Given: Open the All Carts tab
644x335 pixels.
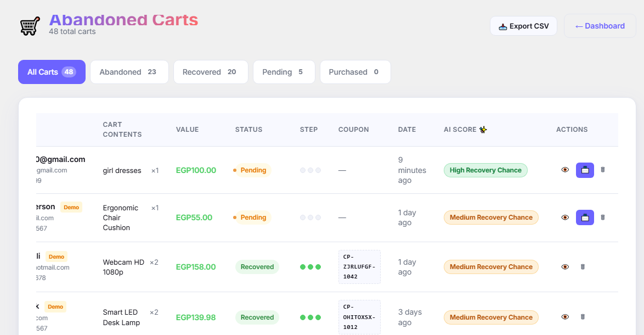Looking at the screenshot, I should [52, 72].
